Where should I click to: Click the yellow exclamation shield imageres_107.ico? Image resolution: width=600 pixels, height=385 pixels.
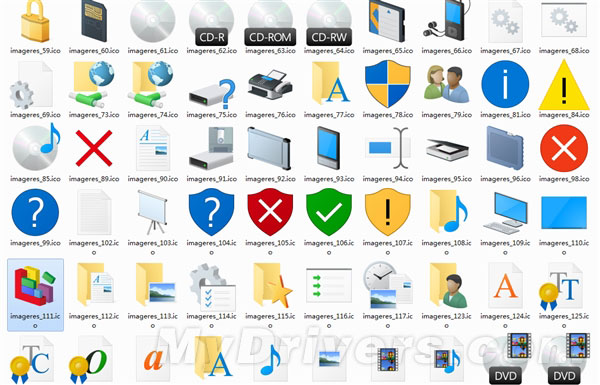point(388,212)
